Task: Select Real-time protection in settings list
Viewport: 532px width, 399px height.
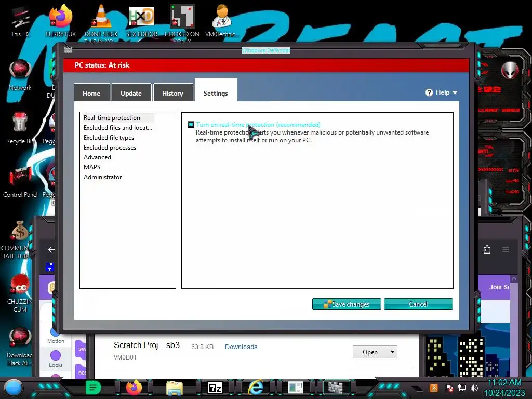Action: (118, 118)
